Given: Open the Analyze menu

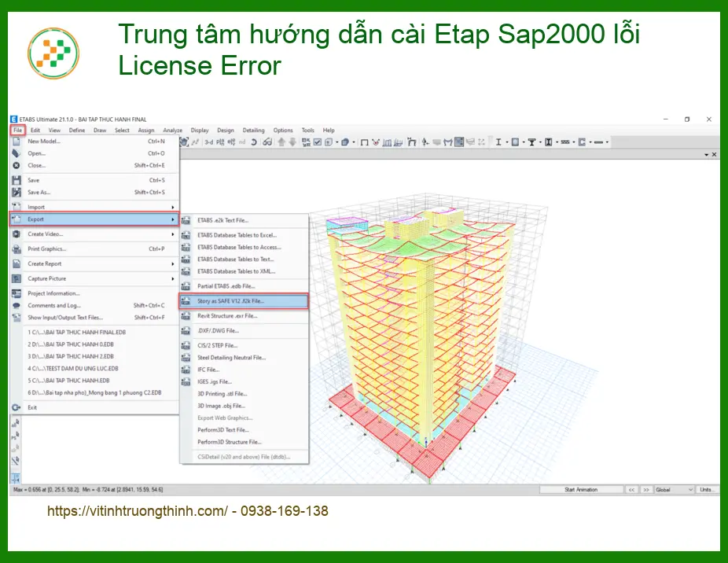Looking at the screenshot, I should (x=173, y=131).
